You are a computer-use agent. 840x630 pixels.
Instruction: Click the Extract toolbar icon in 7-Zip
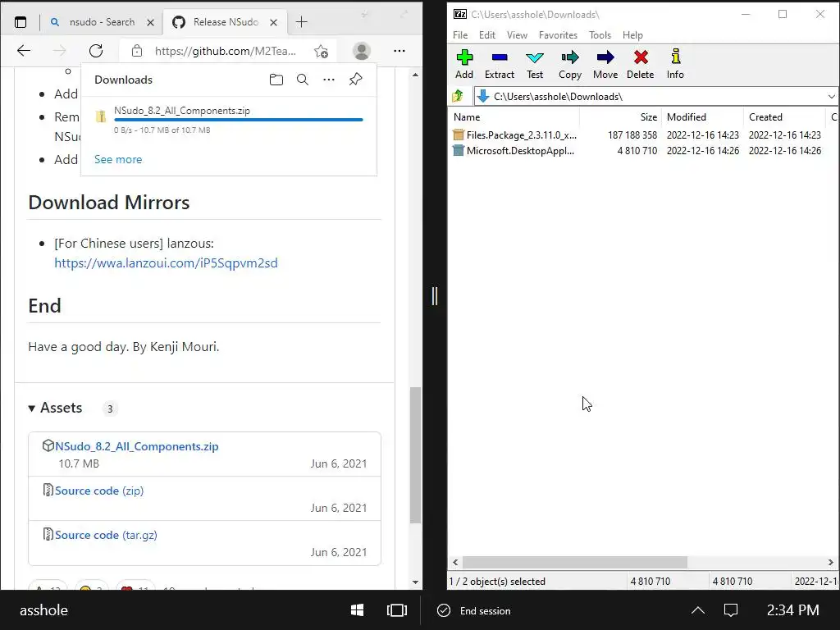[500, 64]
